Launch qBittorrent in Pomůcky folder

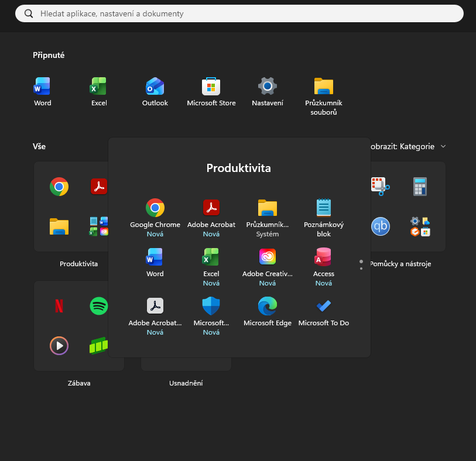381,226
